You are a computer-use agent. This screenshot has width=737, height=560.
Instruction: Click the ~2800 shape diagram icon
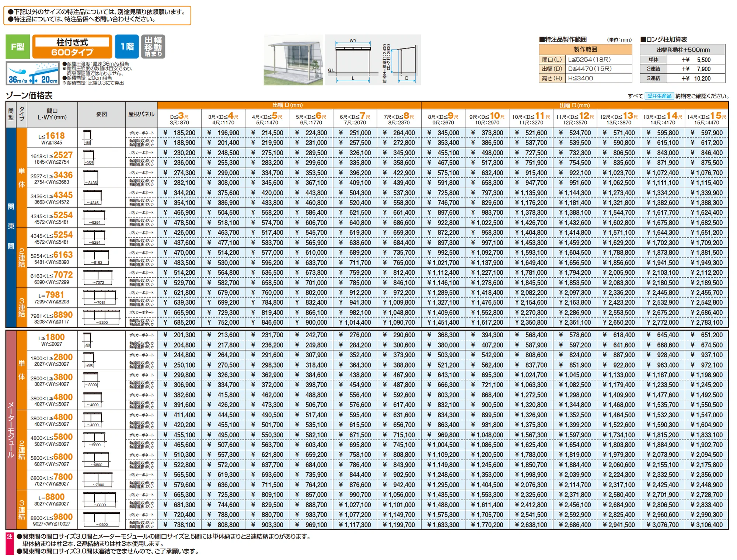point(89,360)
